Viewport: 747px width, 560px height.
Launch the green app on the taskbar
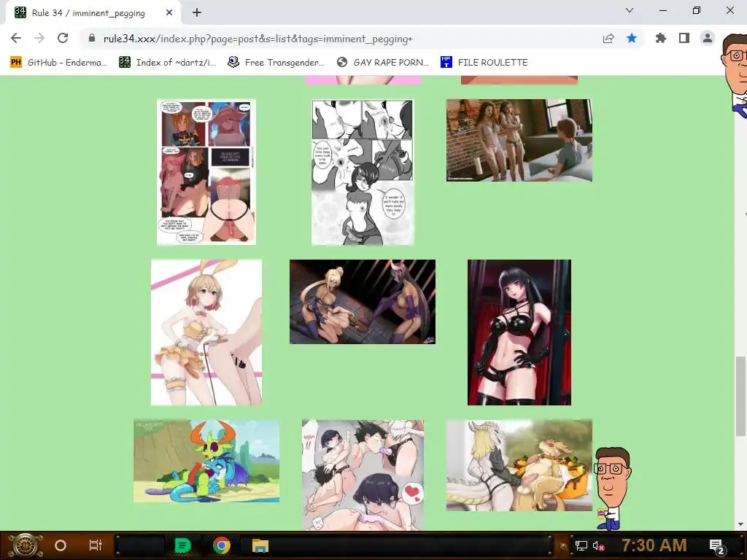pos(182,545)
